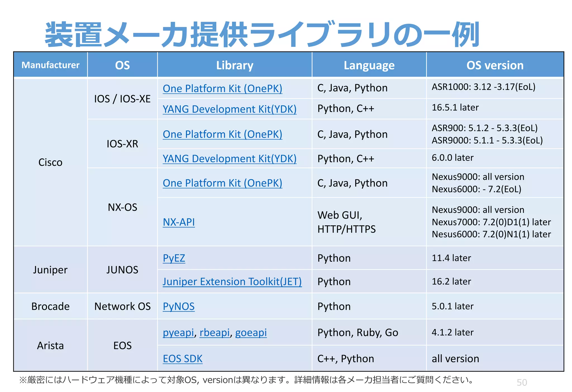Open the YANG Development Kit(YDK) link in the 6.0.0 later row

(230, 158)
